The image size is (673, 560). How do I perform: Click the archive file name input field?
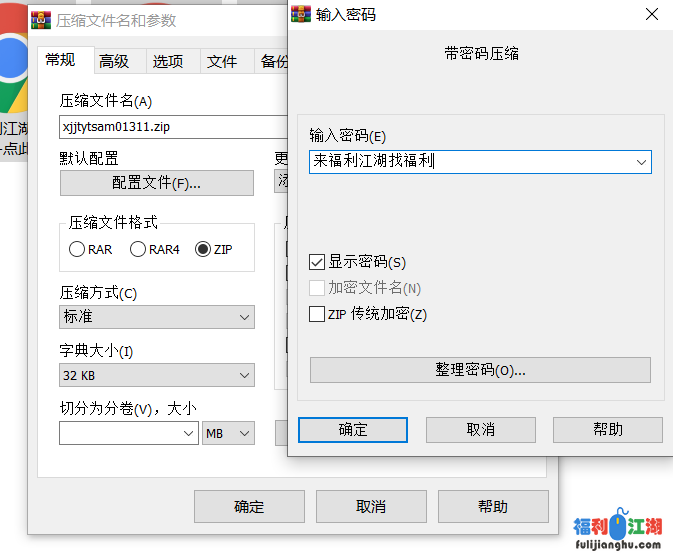pyautogui.click(x=172, y=127)
